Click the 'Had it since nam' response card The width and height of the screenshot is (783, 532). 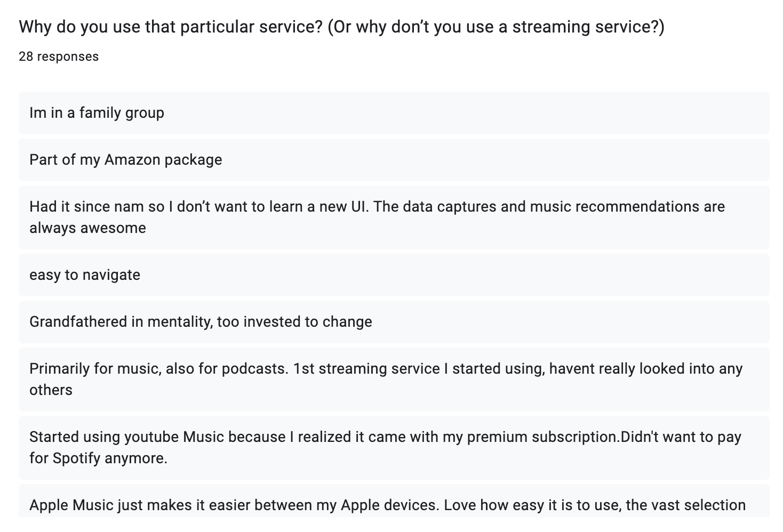pos(394,217)
